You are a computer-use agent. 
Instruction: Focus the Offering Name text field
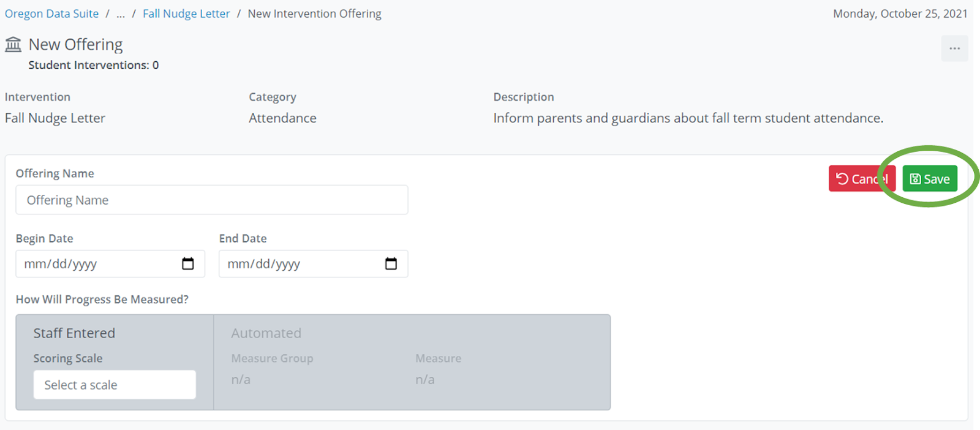coord(211,200)
